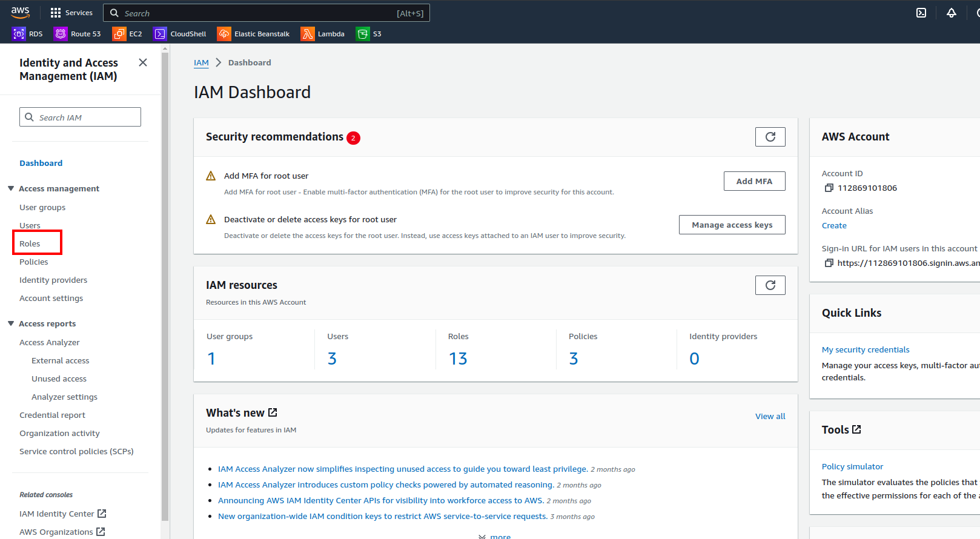
Task: Open the User groups count 1
Action: [211, 359]
